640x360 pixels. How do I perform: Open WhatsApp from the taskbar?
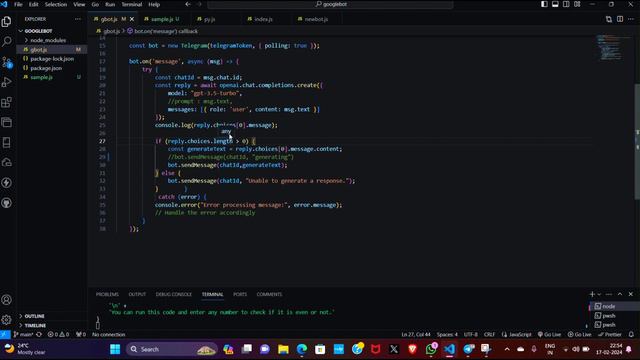[x=431, y=349]
